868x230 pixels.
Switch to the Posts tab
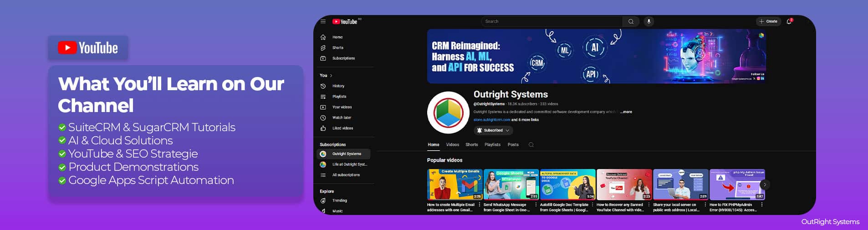pyautogui.click(x=513, y=145)
